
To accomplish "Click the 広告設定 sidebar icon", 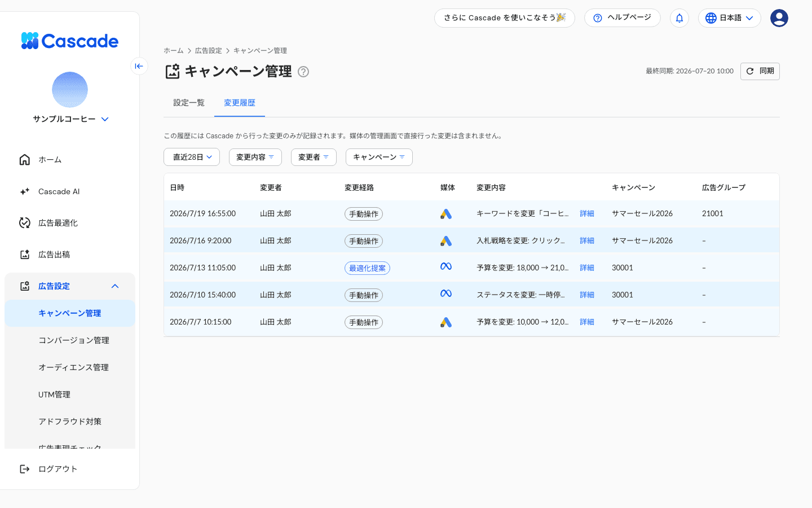I will (x=25, y=286).
